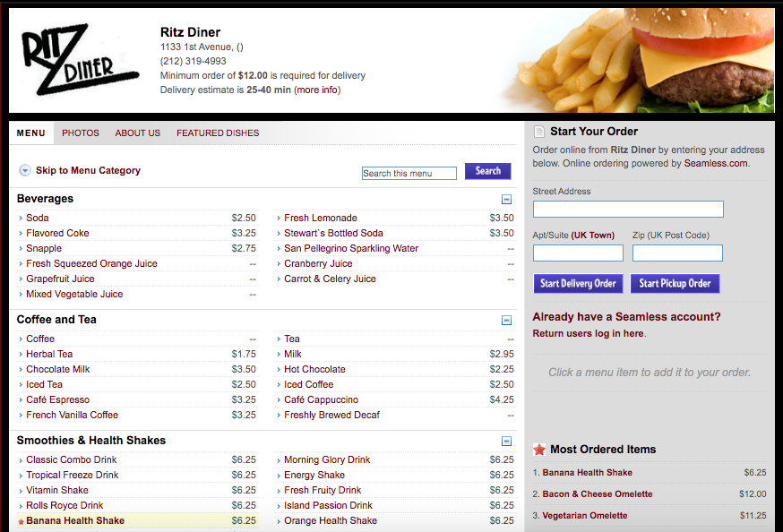Viewport: 783px width, 532px height.
Task: Click the red star Most Ordered Items icon
Action: pos(538,450)
